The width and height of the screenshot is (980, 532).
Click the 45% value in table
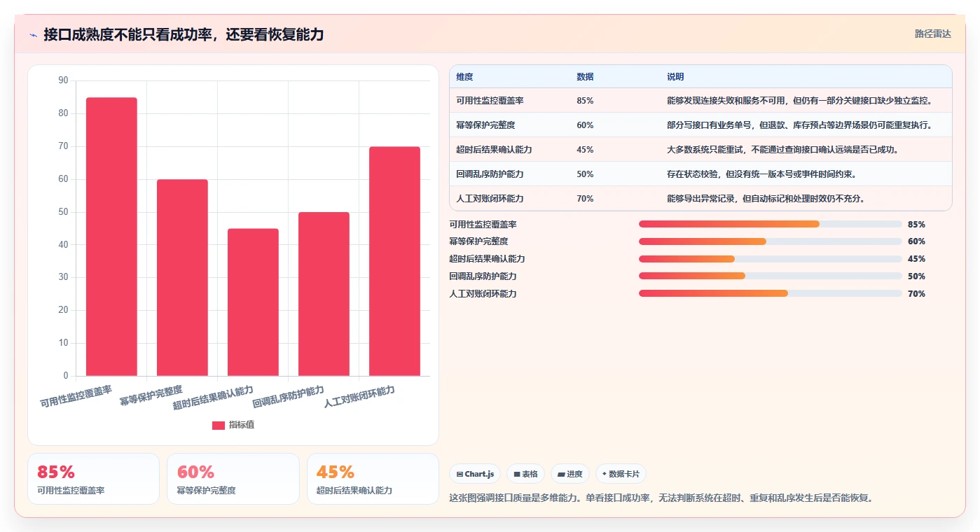pos(585,150)
